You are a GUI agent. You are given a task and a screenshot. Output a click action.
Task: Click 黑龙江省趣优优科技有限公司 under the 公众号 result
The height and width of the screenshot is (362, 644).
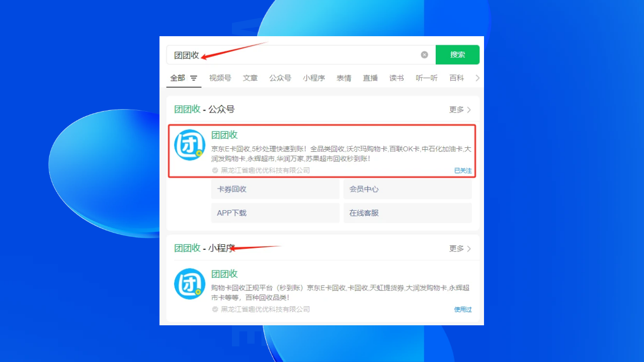(265, 170)
